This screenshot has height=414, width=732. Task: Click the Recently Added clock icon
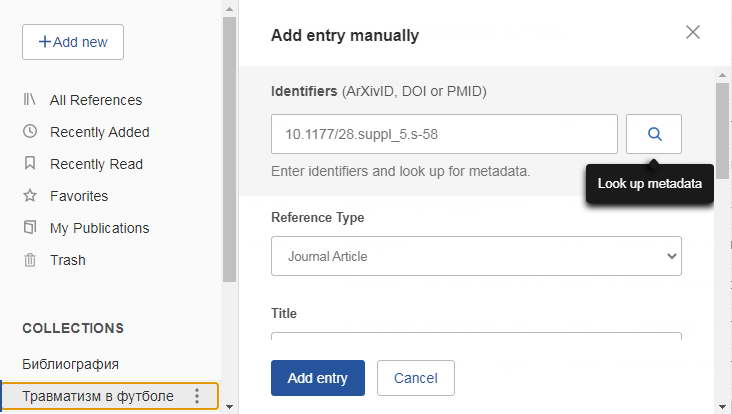(30, 131)
